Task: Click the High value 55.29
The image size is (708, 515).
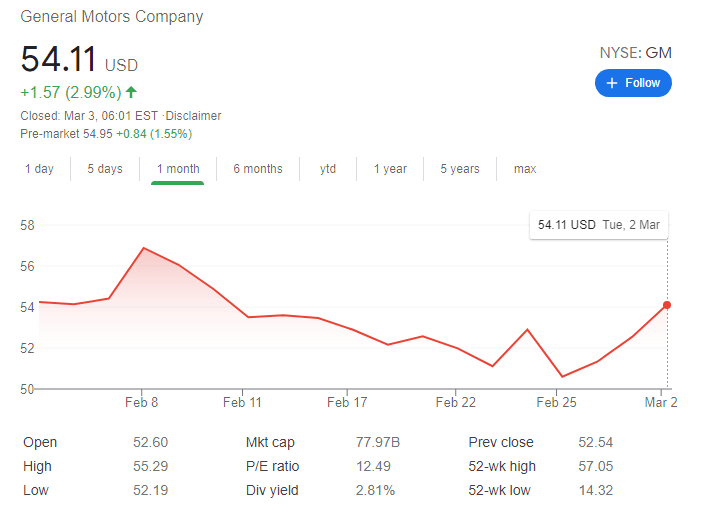Action: click(150, 466)
